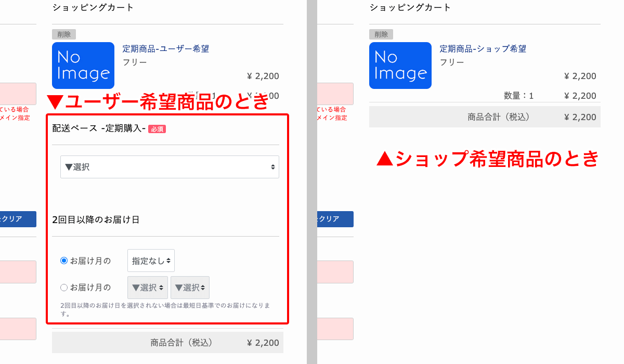Click the 必須 badge next to 配送ペース
Viewport: 624px width, 364px height.
[x=157, y=129]
